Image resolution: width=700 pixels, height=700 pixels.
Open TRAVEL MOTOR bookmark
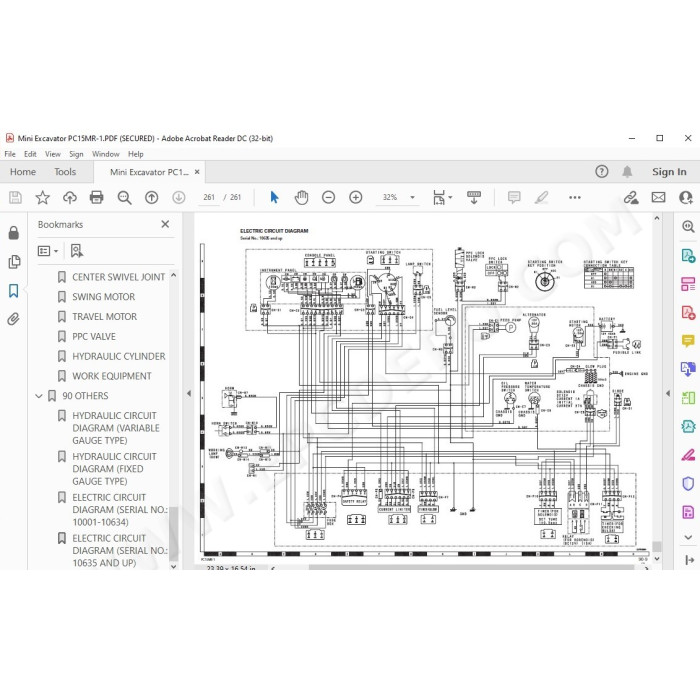coord(104,317)
